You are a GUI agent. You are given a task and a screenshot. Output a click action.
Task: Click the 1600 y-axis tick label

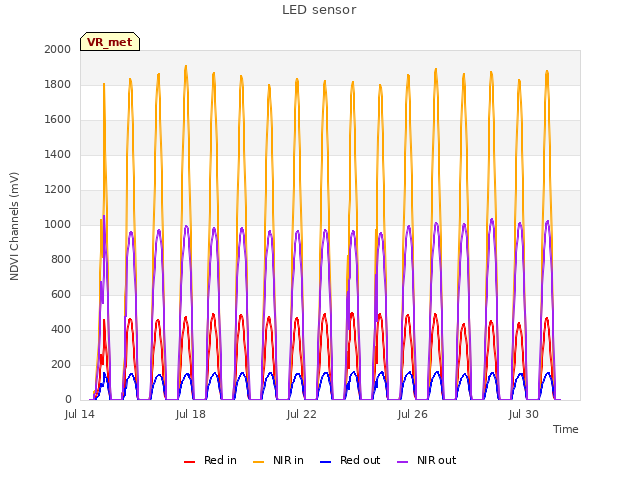pyautogui.click(x=58, y=120)
